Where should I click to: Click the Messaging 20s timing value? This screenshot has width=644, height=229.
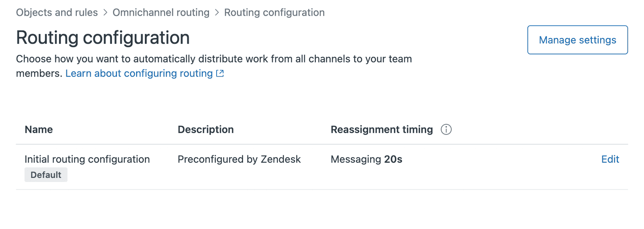click(366, 159)
